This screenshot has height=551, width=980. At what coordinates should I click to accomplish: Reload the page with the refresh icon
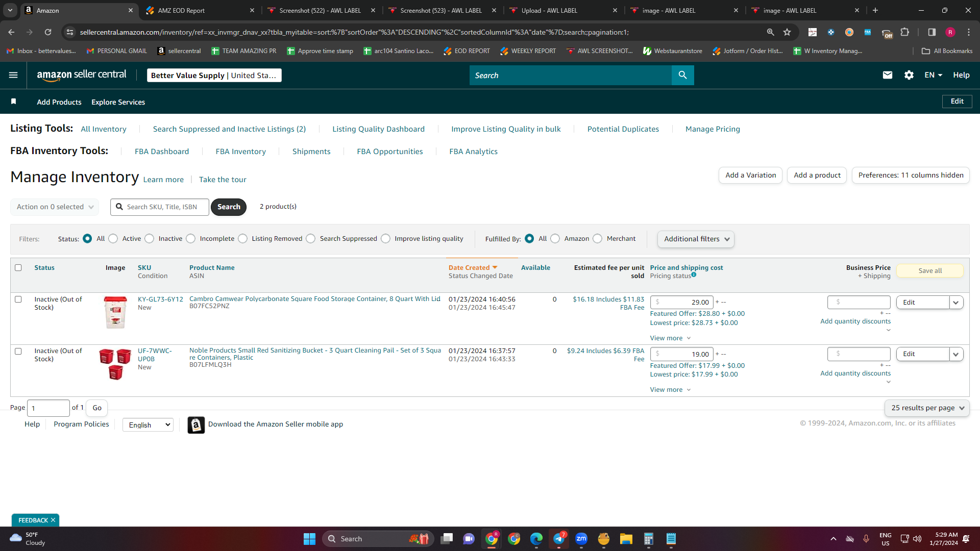pyautogui.click(x=48, y=32)
